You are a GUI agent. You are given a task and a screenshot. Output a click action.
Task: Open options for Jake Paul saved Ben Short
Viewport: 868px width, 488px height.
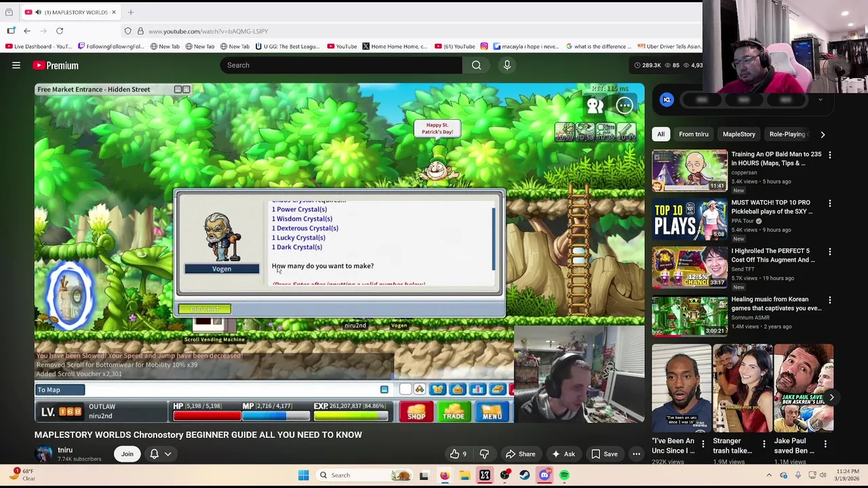825,445
